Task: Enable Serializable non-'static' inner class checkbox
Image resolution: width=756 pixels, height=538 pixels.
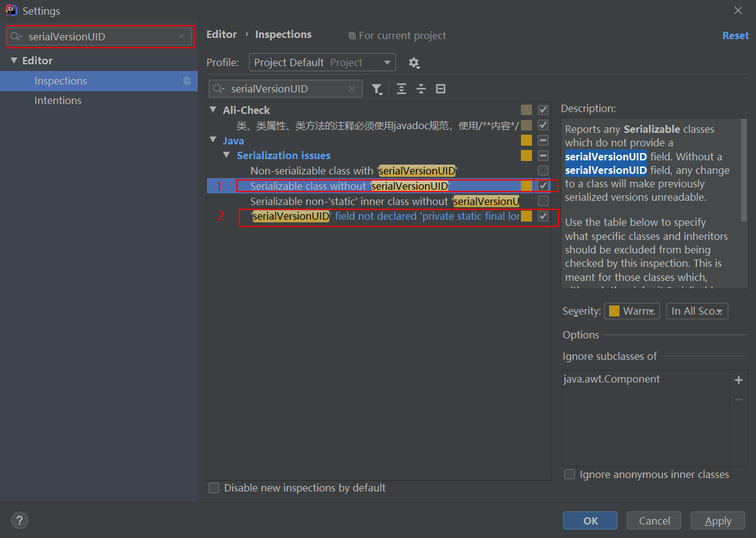Action: (543, 201)
